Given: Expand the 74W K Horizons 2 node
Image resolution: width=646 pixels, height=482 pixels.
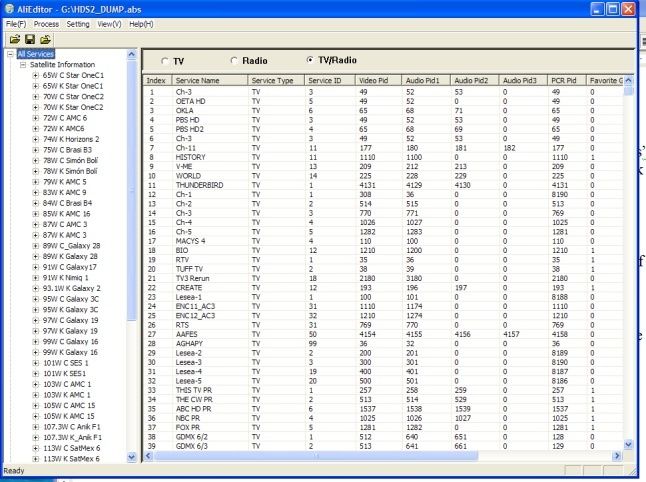Looking at the screenshot, I should [x=35, y=139].
